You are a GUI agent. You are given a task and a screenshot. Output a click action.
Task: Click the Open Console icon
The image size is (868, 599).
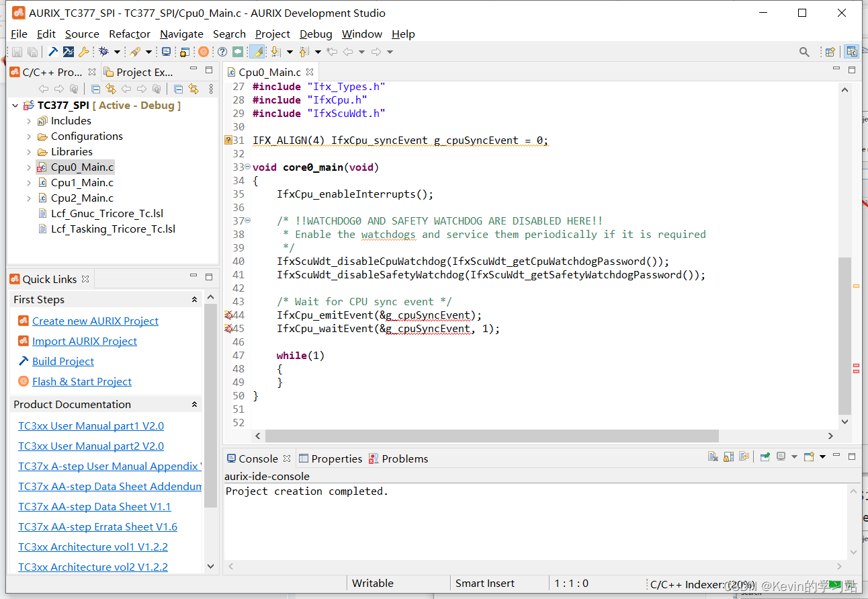click(810, 457)
